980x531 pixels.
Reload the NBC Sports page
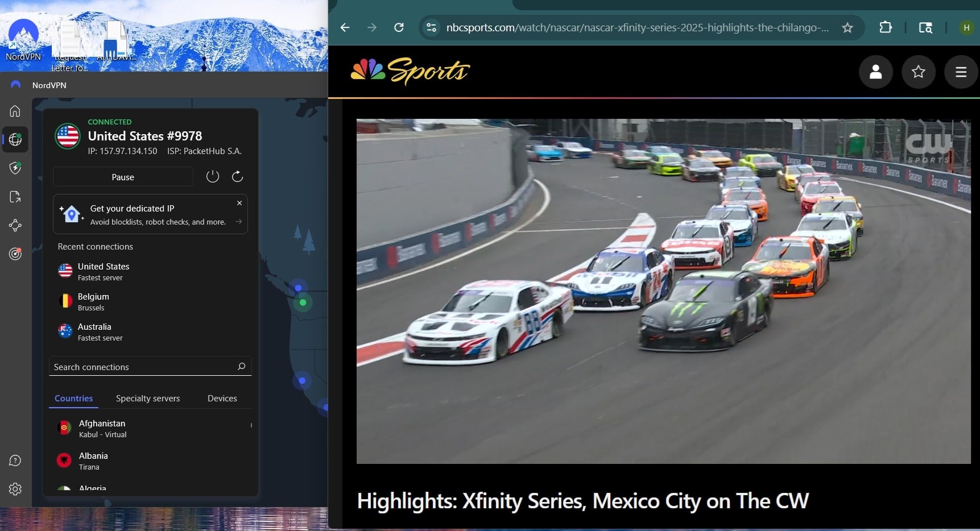(x=399, y=28)
